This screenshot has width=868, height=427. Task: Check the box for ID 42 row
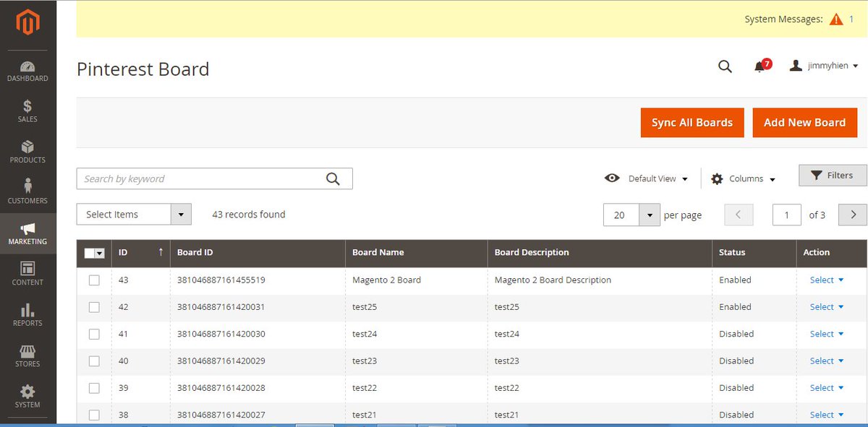[94, 307]
